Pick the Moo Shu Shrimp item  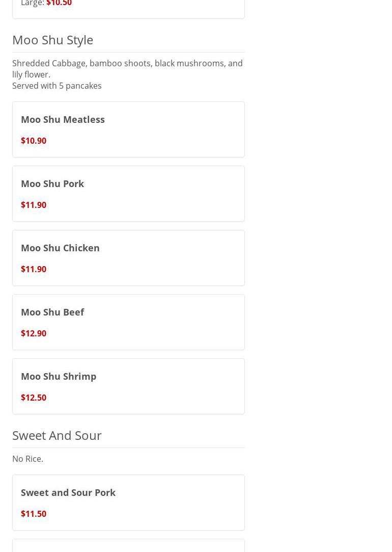59,376
